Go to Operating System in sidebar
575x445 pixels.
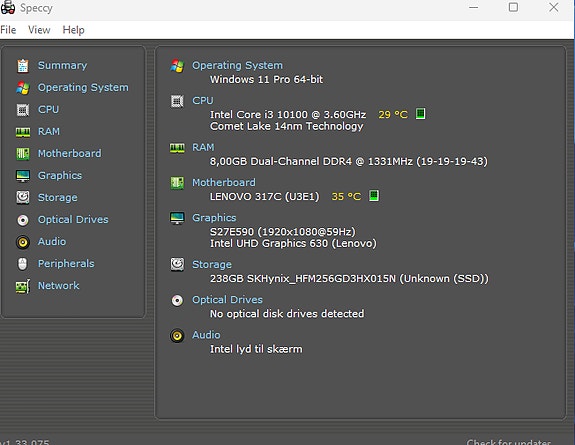pyautogui.click(x=83, y=88)
